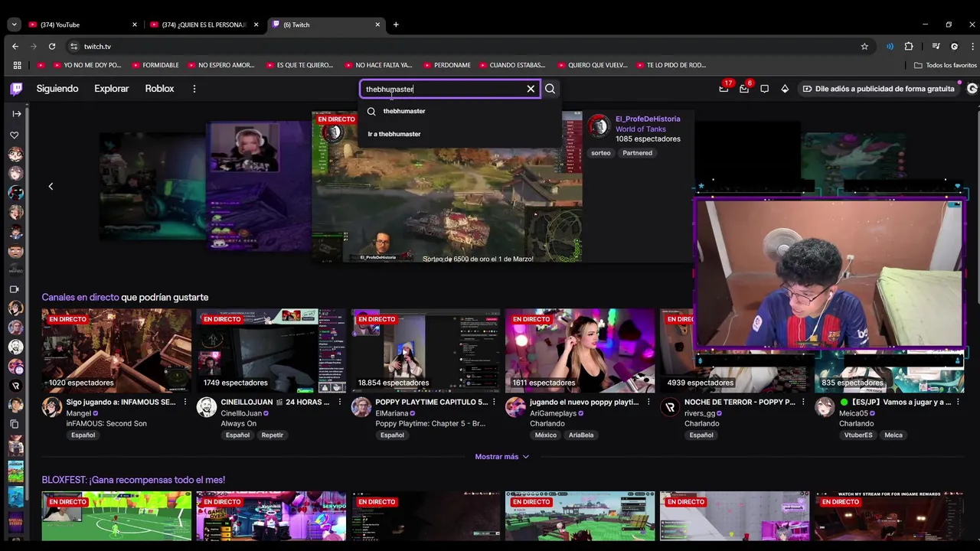This screenshot has width=980, height=551.
Task: Open the FORMIDABLE bookmark
Action: [x=154, y=65]
